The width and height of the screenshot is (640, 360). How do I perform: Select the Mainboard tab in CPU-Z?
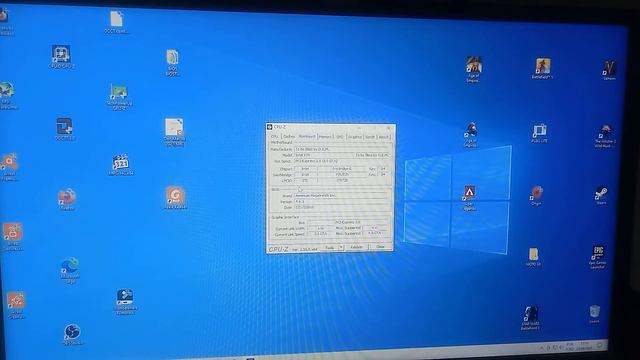(307, 136)
